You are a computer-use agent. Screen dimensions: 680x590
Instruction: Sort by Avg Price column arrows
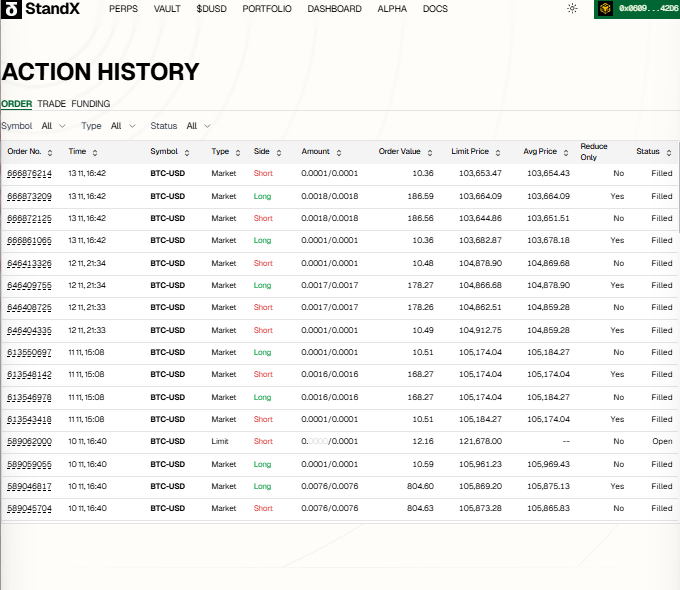(x=566, y=153)
